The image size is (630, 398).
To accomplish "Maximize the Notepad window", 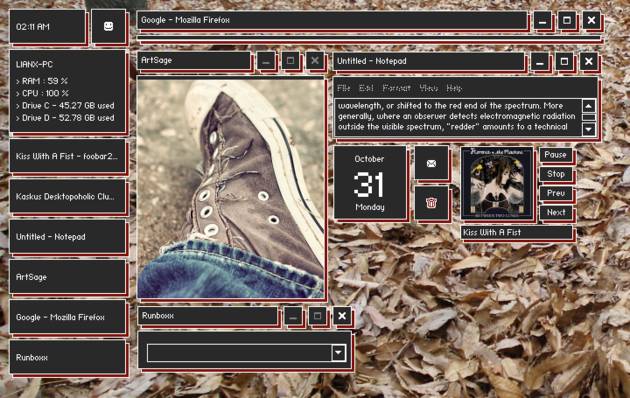I will click(x=564, y=62).
